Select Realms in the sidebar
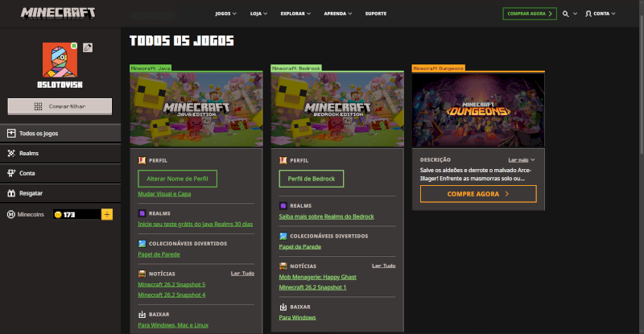Viewport: 644px width, 334px height. pos(60,153)
